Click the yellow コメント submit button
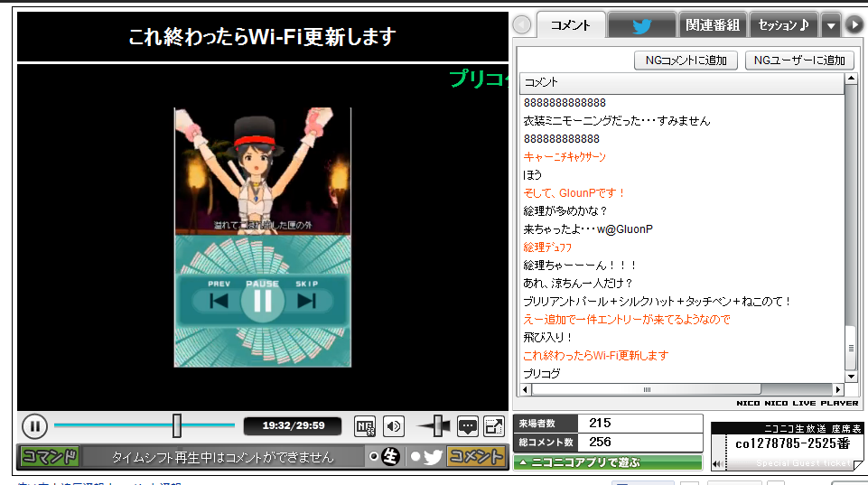Screen dimensions: 868x485 [x=476, y=457]
